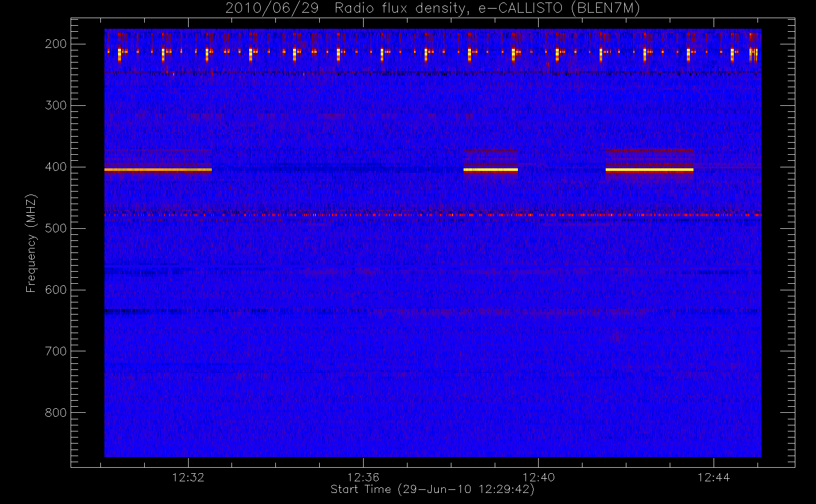Click the 200 frequency tick label
This screenshot has height=504, width=816.
pos(55,44)
